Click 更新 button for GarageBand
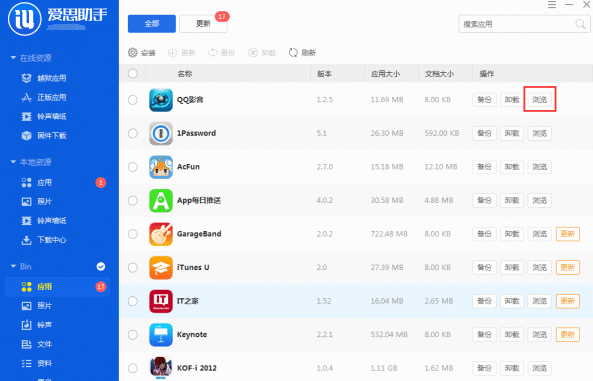 point(568,234)
